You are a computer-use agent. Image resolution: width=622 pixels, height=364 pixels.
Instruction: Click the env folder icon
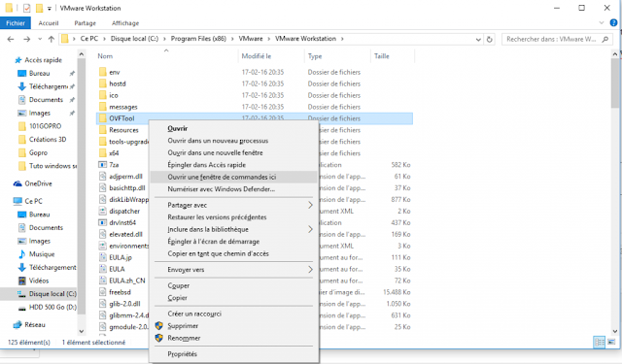click(103, 72)
